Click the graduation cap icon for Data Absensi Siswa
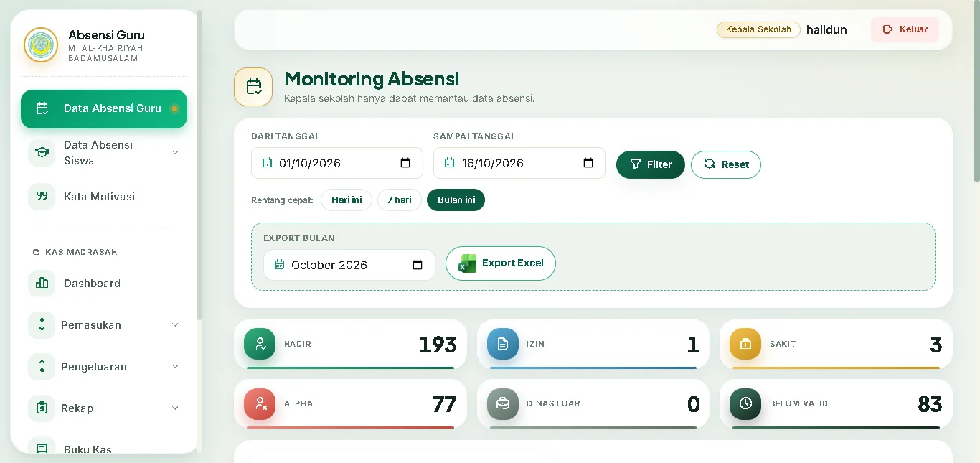 pos(42,152)
